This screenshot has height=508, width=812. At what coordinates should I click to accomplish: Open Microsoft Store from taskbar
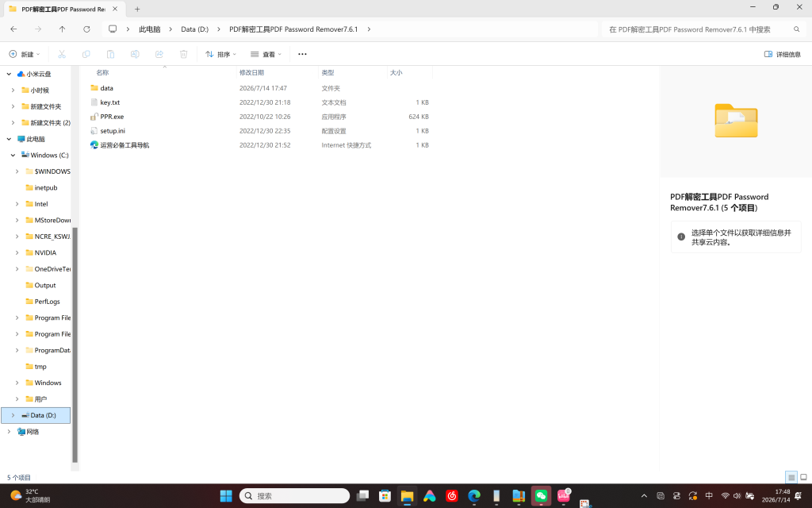pos(385,496)
